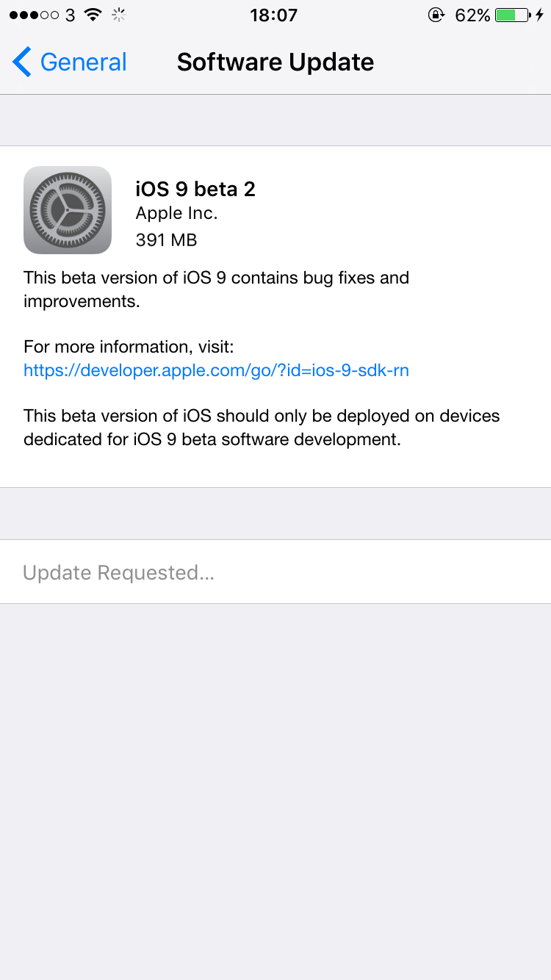The width and height of the screenshot is (551, 980).
Task: Tap the Apple Inc. developer label
Action: click(177, 213)
